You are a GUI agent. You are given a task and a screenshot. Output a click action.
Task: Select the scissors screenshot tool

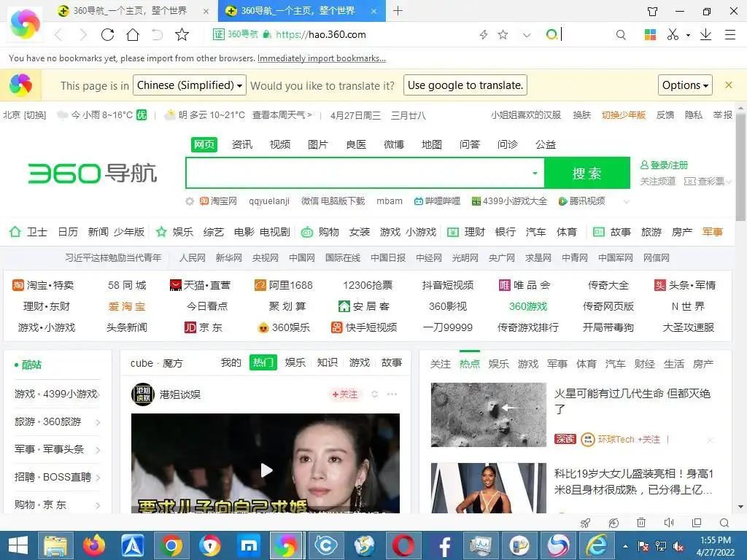[x=673, y=34]
